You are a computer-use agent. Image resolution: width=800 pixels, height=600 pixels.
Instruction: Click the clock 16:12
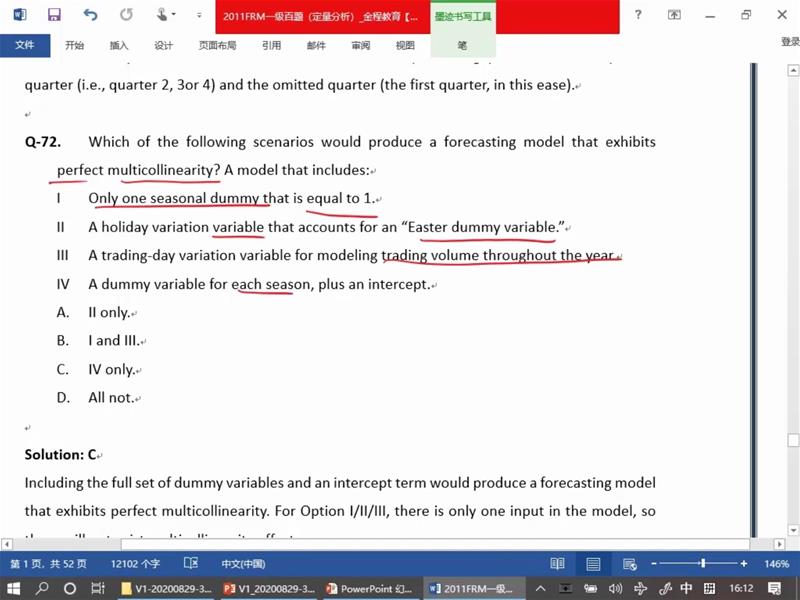pyautogui.click(x=741, y=589)
